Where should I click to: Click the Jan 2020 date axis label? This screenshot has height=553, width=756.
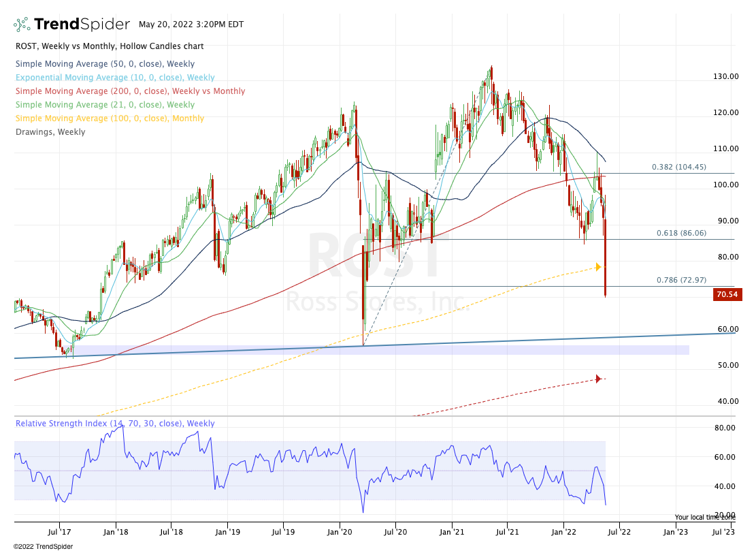340,529
